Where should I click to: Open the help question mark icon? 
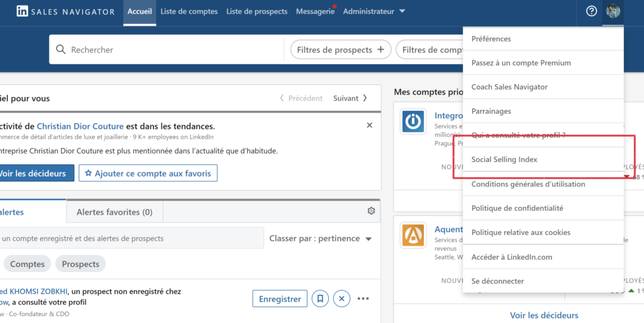pyautogui.click(x=591, y=11)
